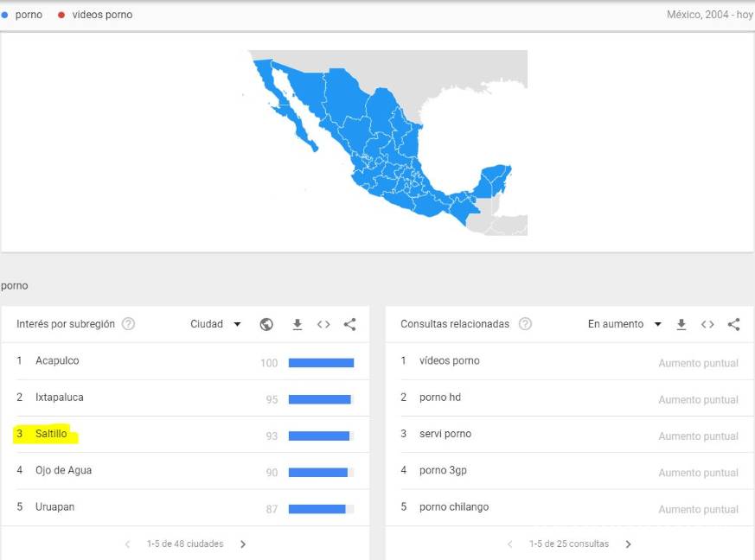Open the Ciudad dropdown selector

point(216,324)
